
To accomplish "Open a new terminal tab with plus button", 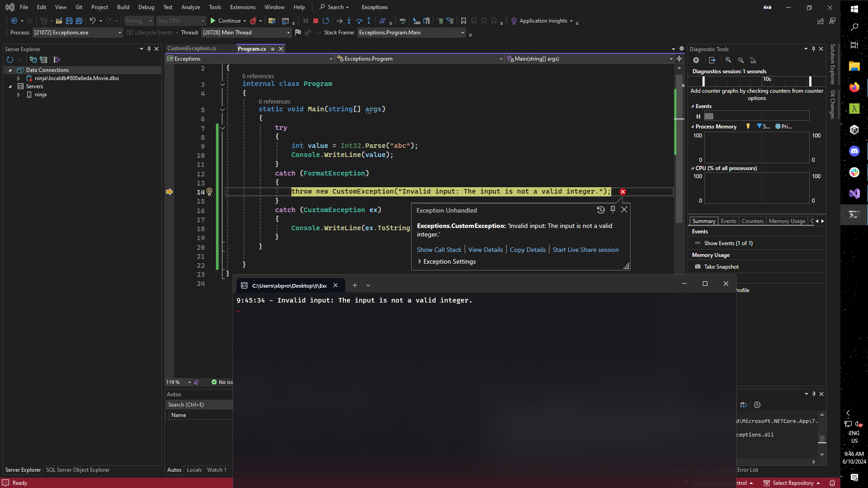I will [355, 285].
